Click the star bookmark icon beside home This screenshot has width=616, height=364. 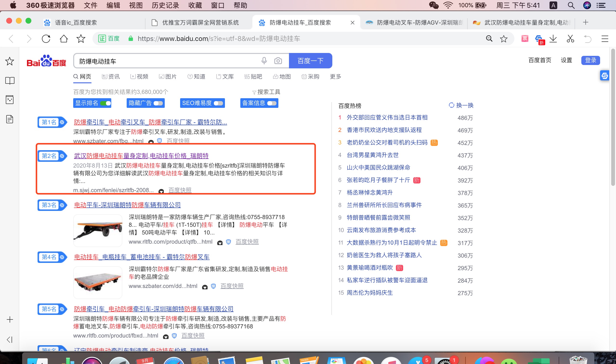pos(81,39)
